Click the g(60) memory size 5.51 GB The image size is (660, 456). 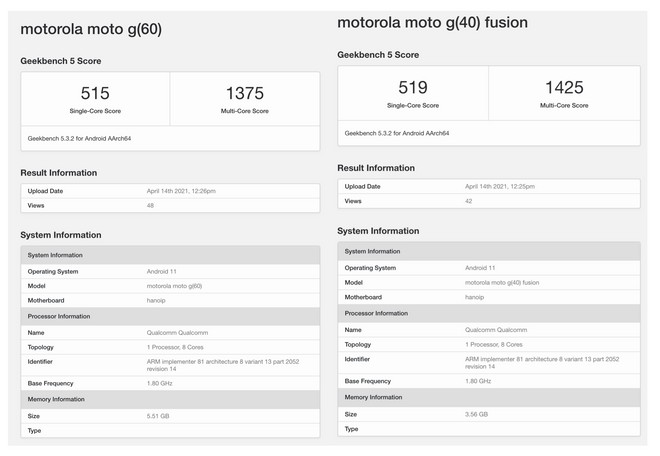[x=158, y=416]
